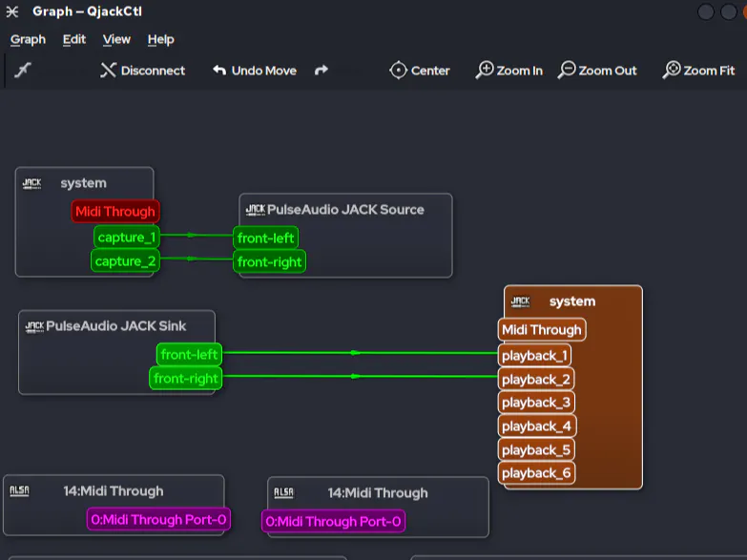Select the capture_2 port
747x560 pixels.
click(125, 261)
